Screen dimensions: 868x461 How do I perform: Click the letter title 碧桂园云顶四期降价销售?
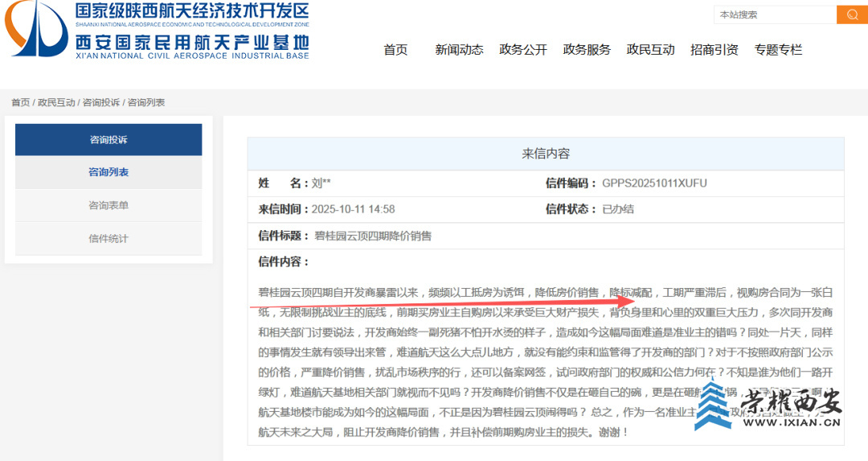(373, 236)
